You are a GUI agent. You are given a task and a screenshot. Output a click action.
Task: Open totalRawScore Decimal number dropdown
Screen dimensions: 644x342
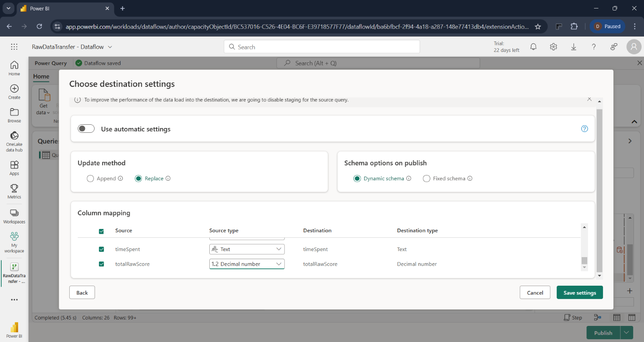(x=247, y=264)
